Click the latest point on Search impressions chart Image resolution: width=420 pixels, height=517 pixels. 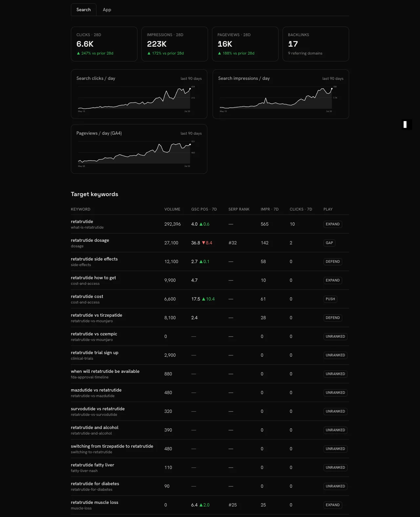pos(332,89)
